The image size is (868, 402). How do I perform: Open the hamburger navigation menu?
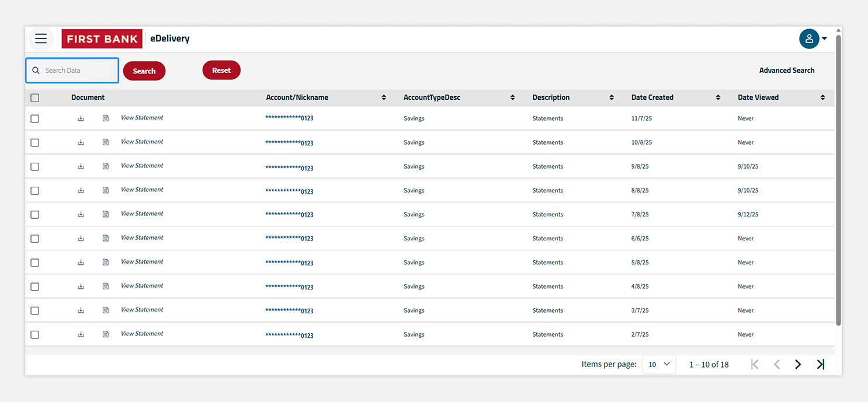pyautogui.click(x=40, y=39)
